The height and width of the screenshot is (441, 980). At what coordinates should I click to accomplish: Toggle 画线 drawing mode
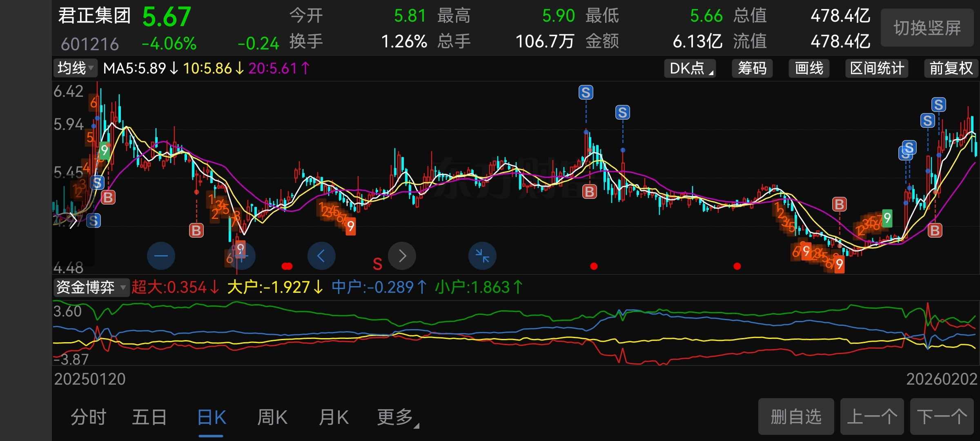pos(809,68)
